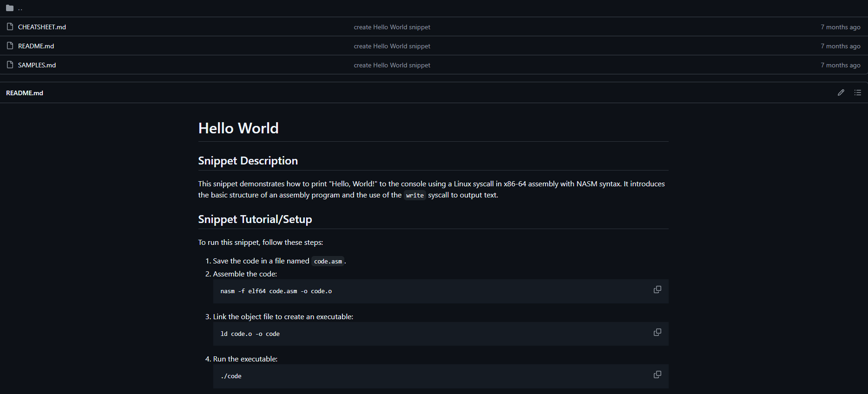The image size is (868, 394).
Task: Open README.md from the file list
Action: pyautogui.click(x=36, y=46)
